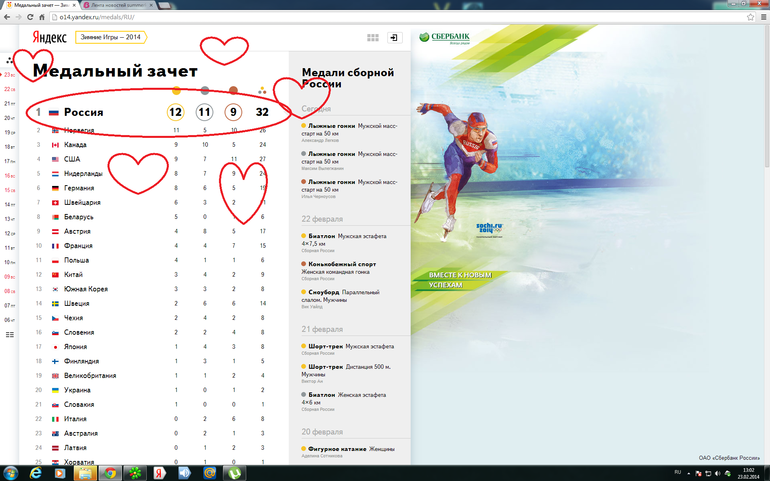This screenshot has height=481, width=770.
Task: Open uTorrent from the taskbar
Action: tap(234, 473)
